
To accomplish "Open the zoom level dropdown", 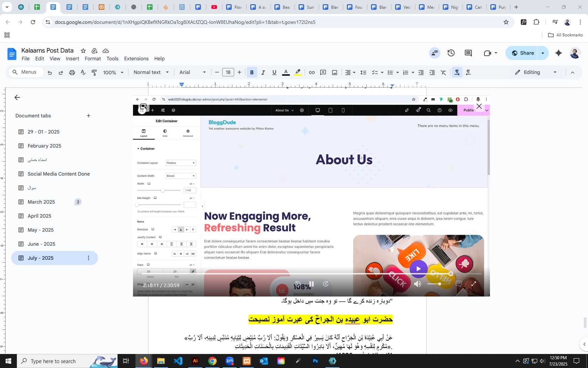I will tap(113, 73).
